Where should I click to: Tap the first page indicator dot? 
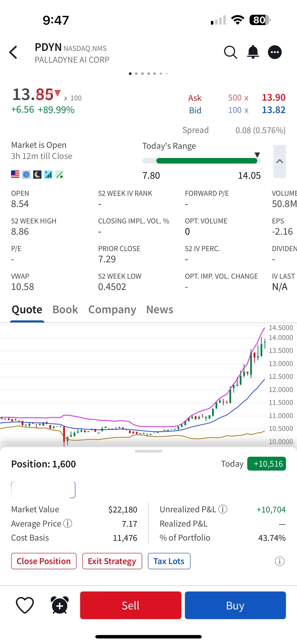click(x=130, y=73)
